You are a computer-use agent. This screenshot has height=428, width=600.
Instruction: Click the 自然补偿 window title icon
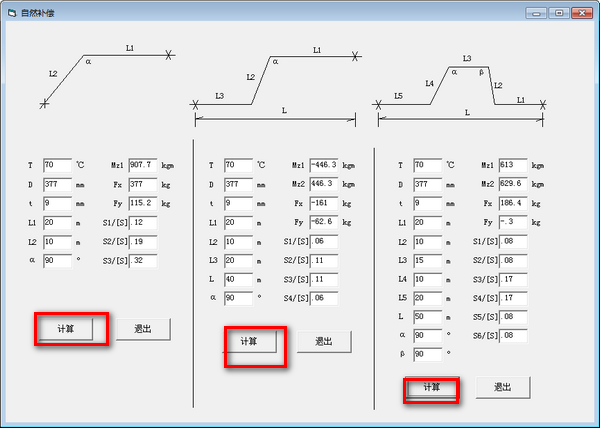pyautogui.click(x=12, y=13)
